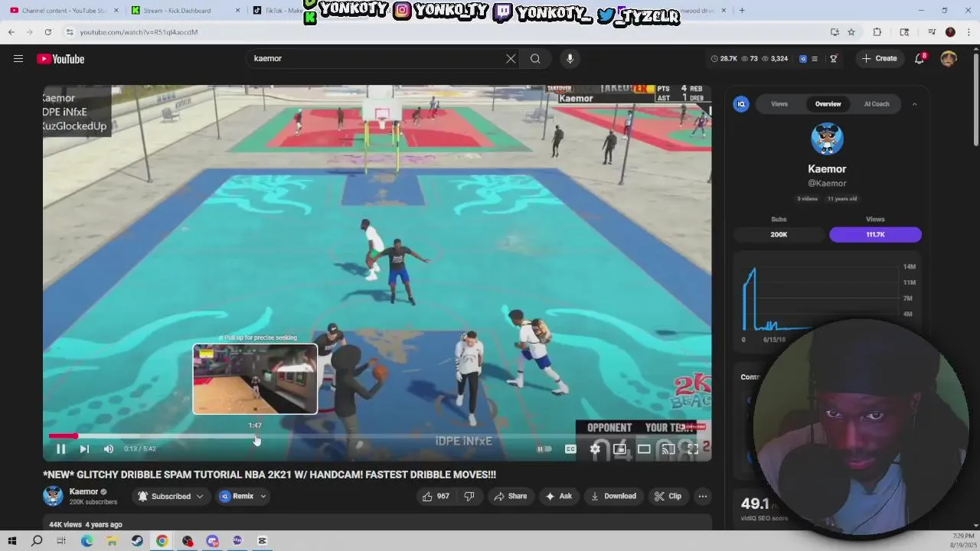Collapse the vidIQ panel chevron
This screenshot has width=980, height=551.
914,104
